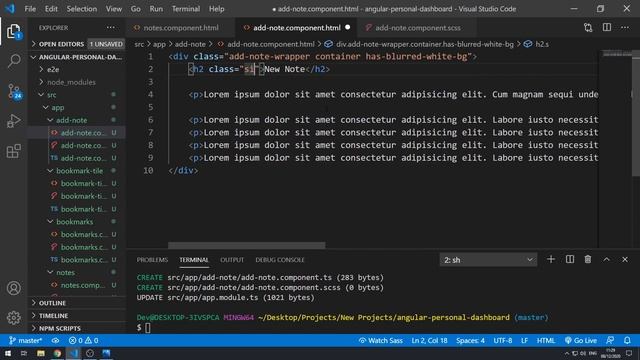Click add-note breadcrumb segment
The height and width of the screenshot is (360, 640).
190,44
